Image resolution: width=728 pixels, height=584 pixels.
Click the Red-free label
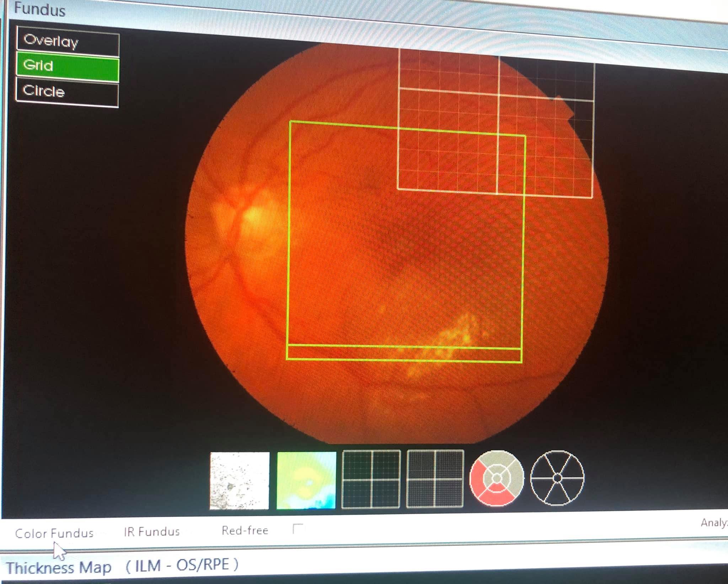pyautogui.click(x=245, y=530)
